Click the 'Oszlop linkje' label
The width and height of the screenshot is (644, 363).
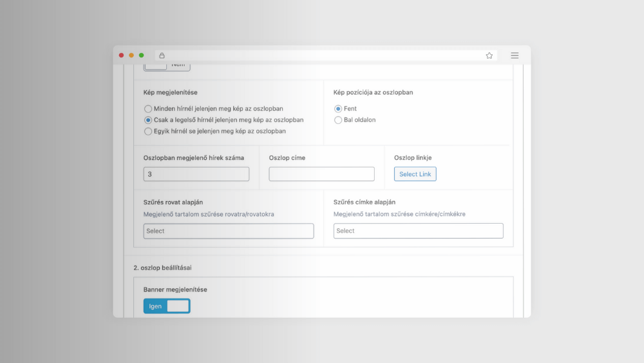point(413,157)
